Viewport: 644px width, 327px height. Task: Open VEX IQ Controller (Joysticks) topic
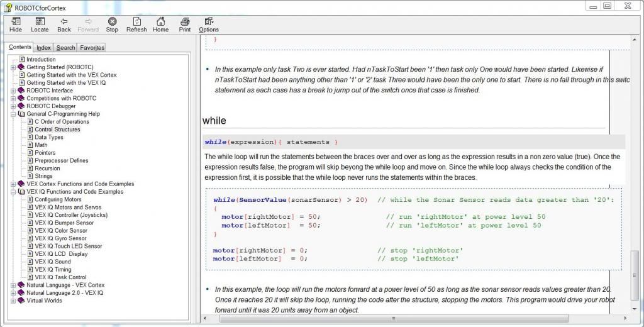71,215
